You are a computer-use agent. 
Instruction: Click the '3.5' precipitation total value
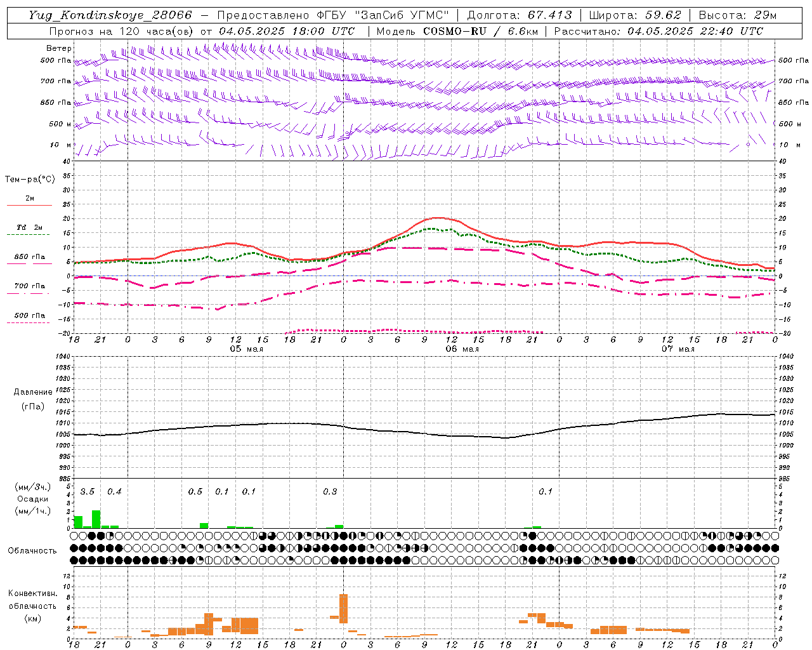point(88,492)
